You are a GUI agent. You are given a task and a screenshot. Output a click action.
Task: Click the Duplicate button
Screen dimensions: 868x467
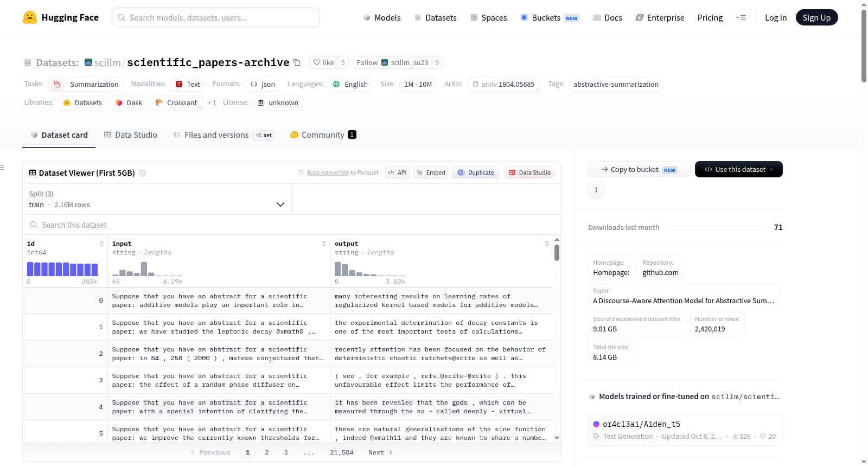coord(476,172)
